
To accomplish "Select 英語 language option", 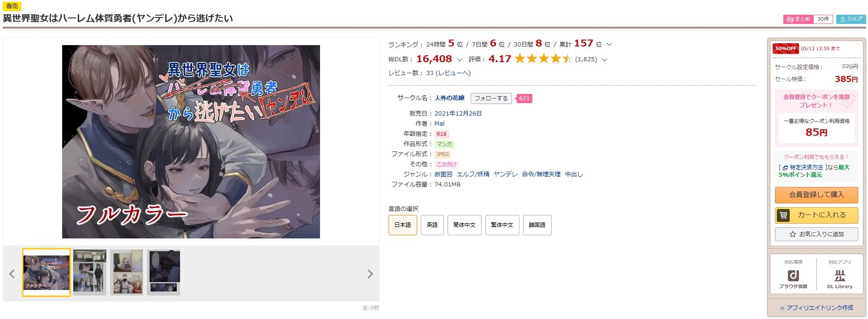I will point(432,225).
